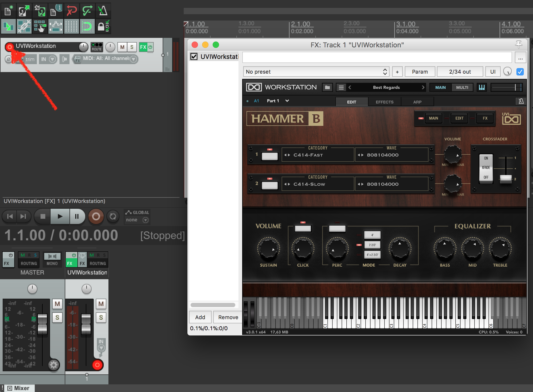Switch to the MAIN view tab

pos(440,87)
